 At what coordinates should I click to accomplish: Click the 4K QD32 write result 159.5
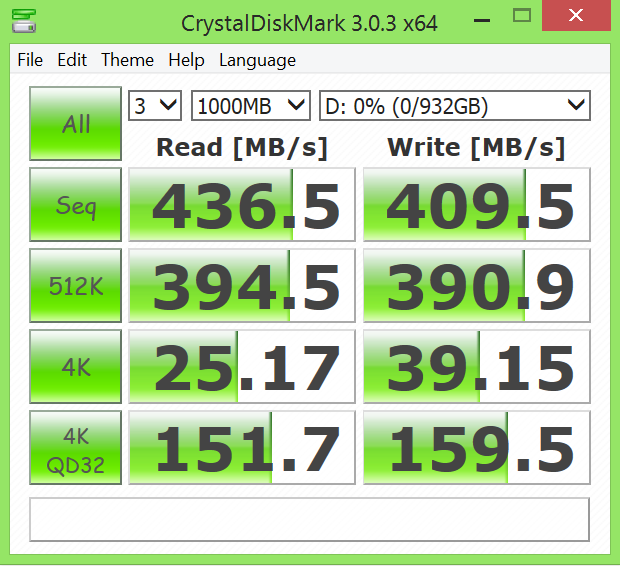(476, 448)
